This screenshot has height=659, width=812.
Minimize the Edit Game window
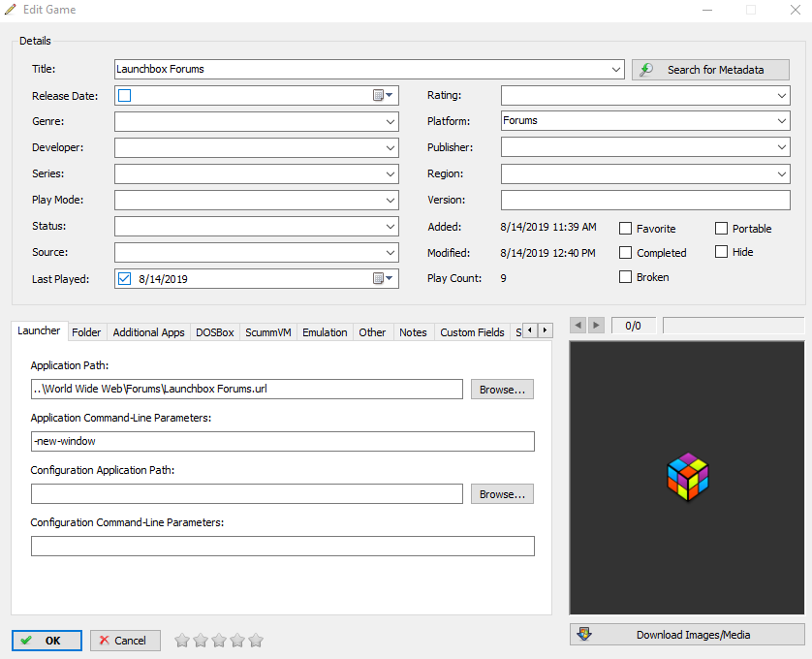[707, 10]
